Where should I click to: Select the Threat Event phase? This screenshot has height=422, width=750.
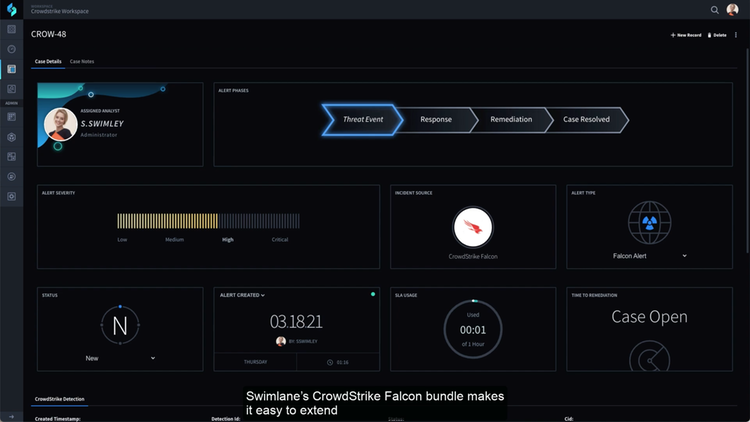(362, 120)
